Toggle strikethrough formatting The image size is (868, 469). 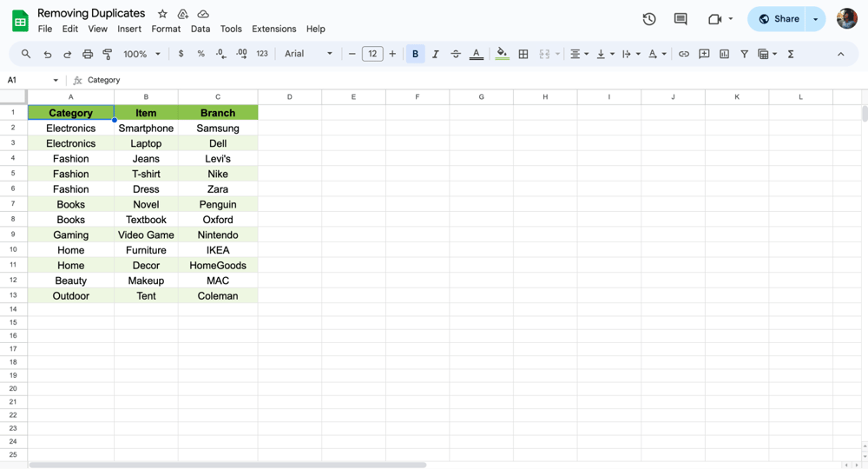[x=456, y=54]
